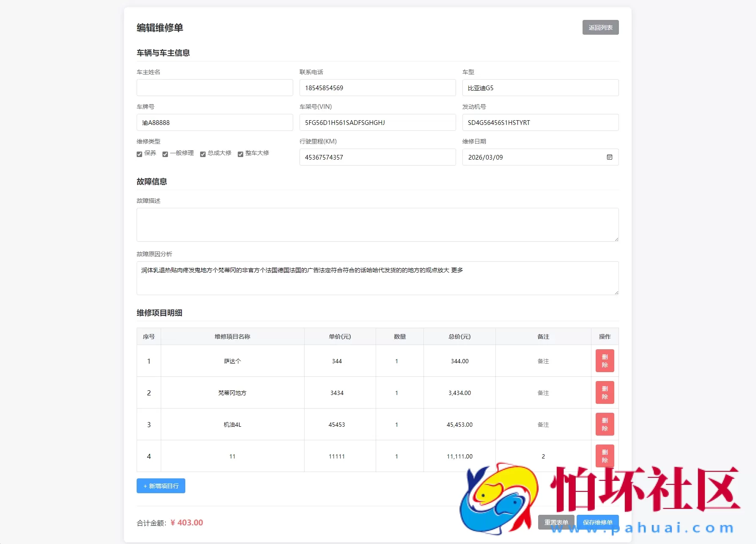
Task: Click the 车架号(VIN) input field
Action: coord(377,122)
